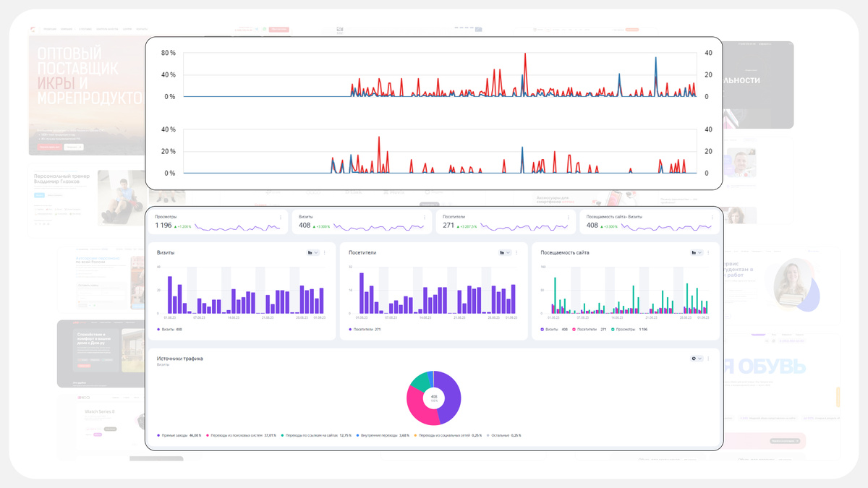Expand chart type dropdown in Посетители chart

tap(506, 252)
